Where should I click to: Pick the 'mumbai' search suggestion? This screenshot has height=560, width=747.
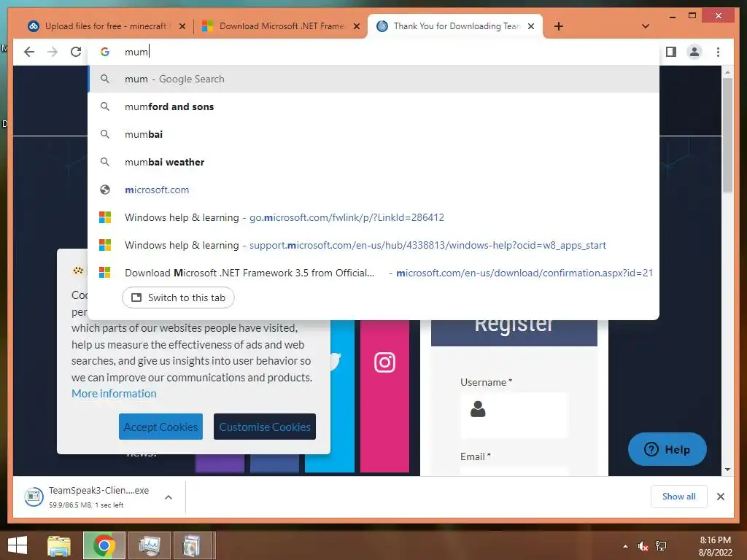coord(373,134)
